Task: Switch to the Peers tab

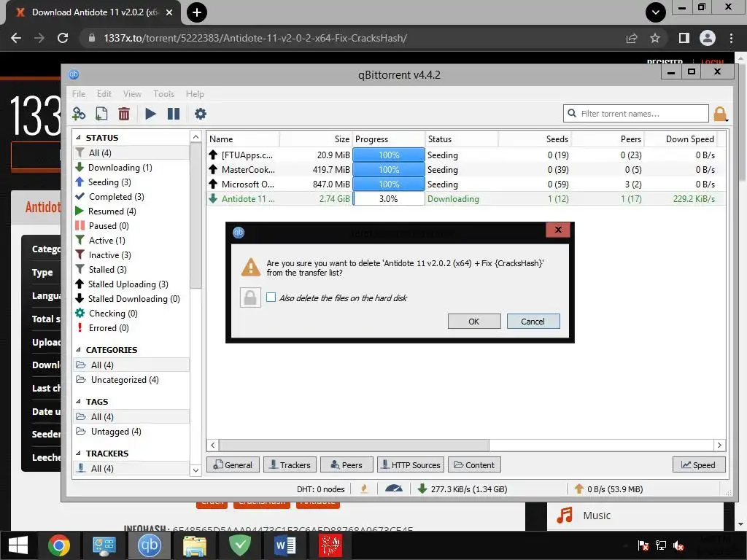Action: pyautogui.click(x=347, y=464)
